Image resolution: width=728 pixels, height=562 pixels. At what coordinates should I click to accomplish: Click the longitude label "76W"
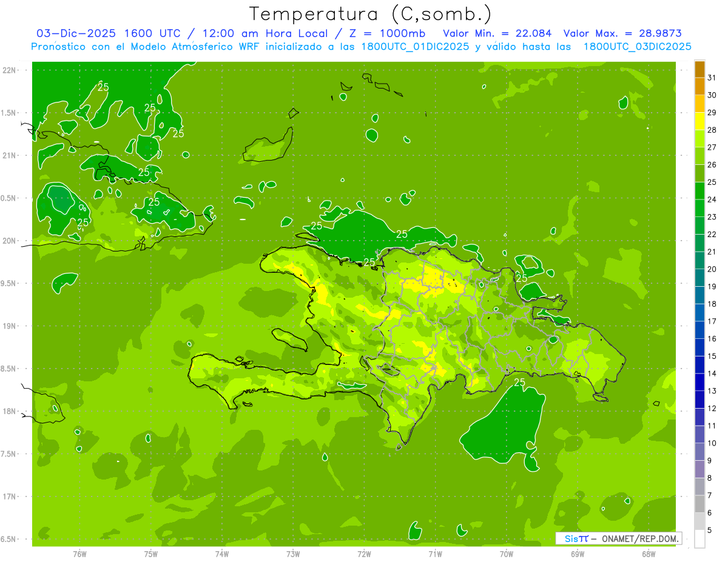click(x=79, y=554)
